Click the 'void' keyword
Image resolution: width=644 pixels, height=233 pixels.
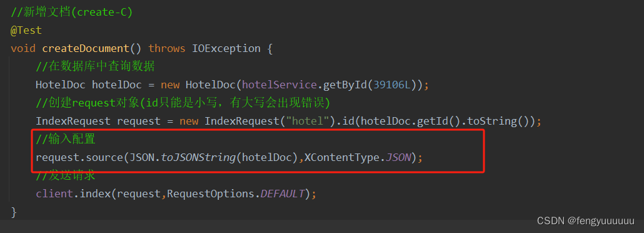[x=23, y=49]
